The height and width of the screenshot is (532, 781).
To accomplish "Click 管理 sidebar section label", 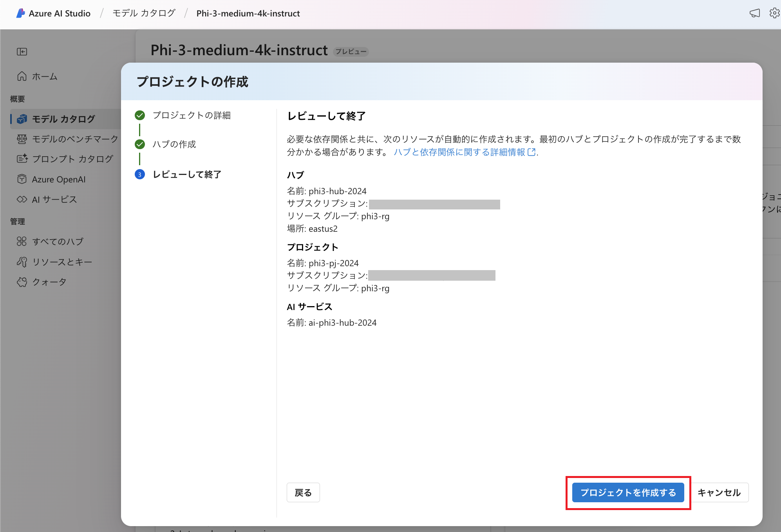I will 18,222.
